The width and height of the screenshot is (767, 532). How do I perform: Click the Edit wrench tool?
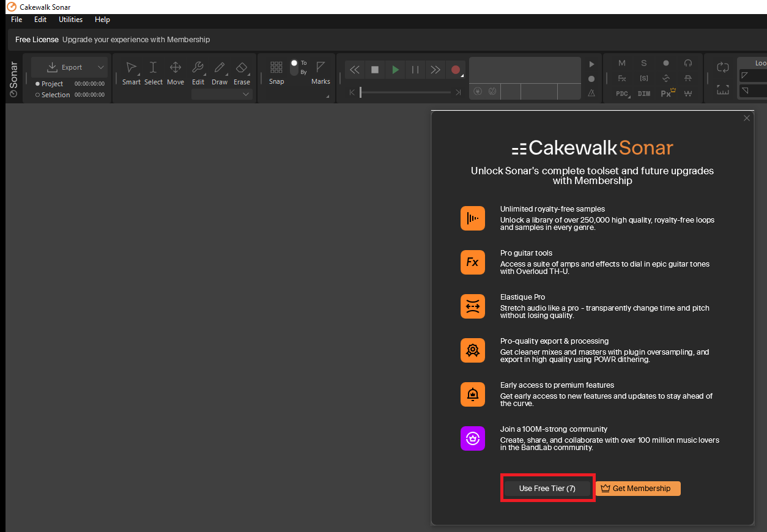198,73
